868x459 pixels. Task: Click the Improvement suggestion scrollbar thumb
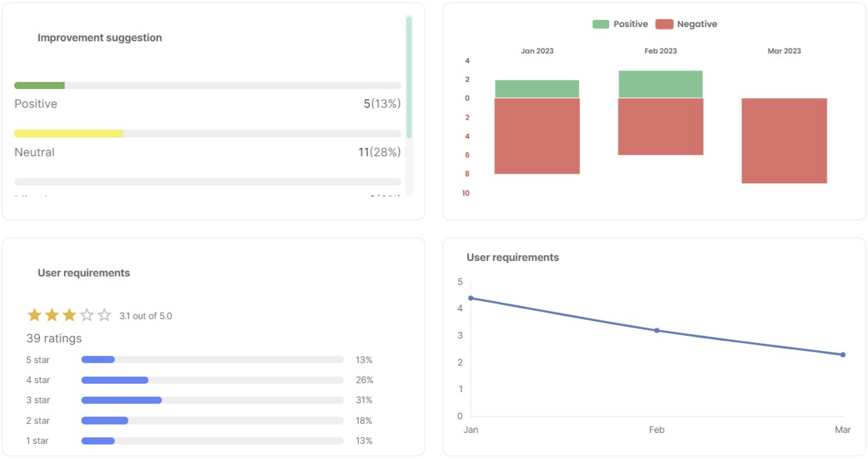(409, 77)
